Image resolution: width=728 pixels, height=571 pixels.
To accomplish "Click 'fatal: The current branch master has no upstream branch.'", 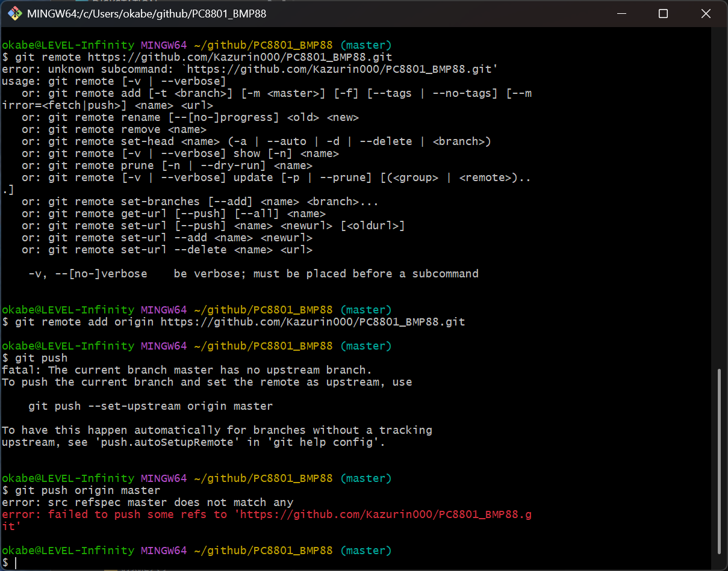I will point(187,370).
